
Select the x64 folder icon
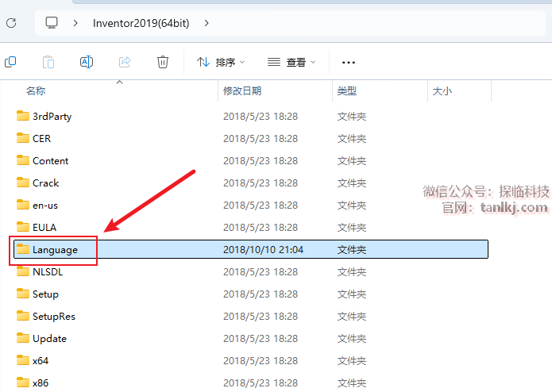pos(23,360)
